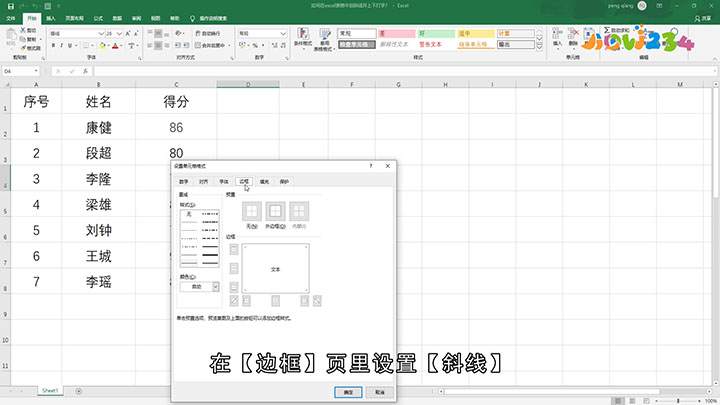Viewport: 720px width, 405px height.
Task: Click the dialog Cancel button
Action: pos(379,392)
